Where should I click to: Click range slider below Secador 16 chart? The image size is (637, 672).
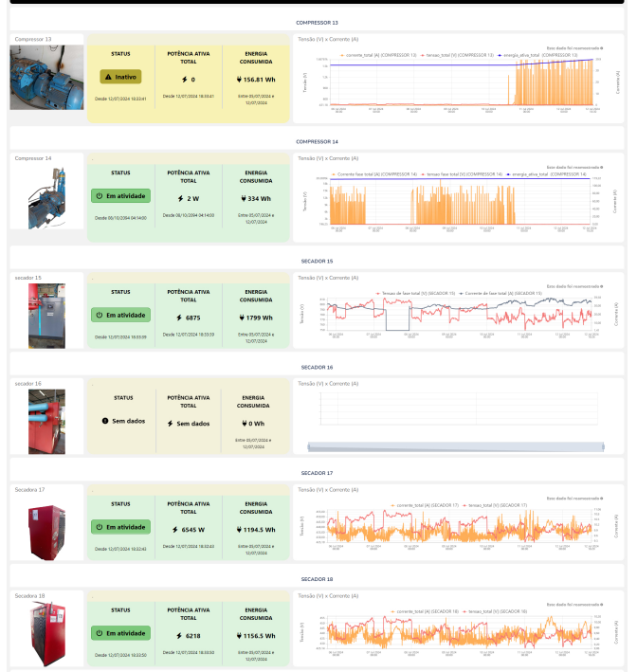456,447
